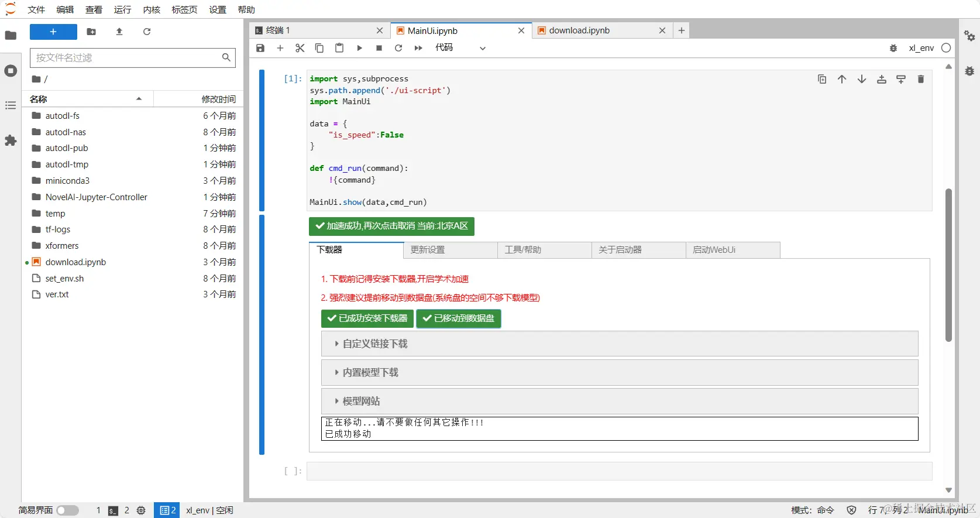Screen dimensions: 980x518
Task: Switch to 更新设置 tab
Action: 450,250
